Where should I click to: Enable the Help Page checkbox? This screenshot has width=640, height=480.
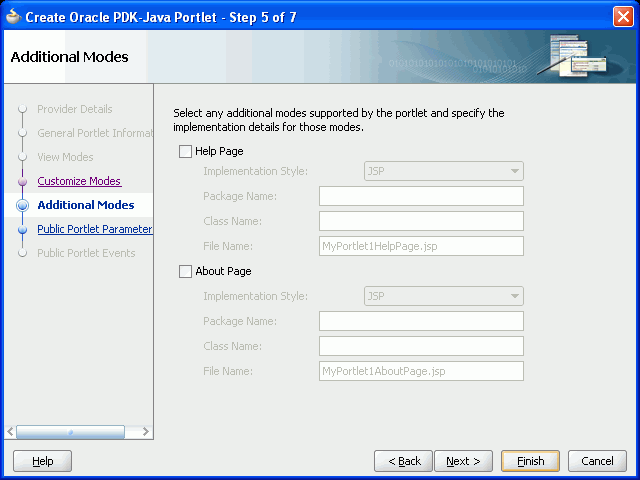(185, 151)
